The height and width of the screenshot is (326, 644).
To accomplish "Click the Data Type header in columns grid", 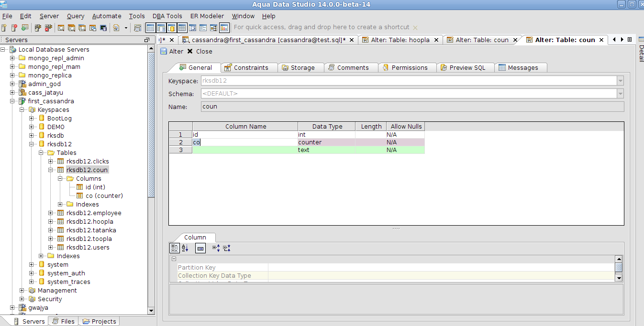I will click(327, 127).
